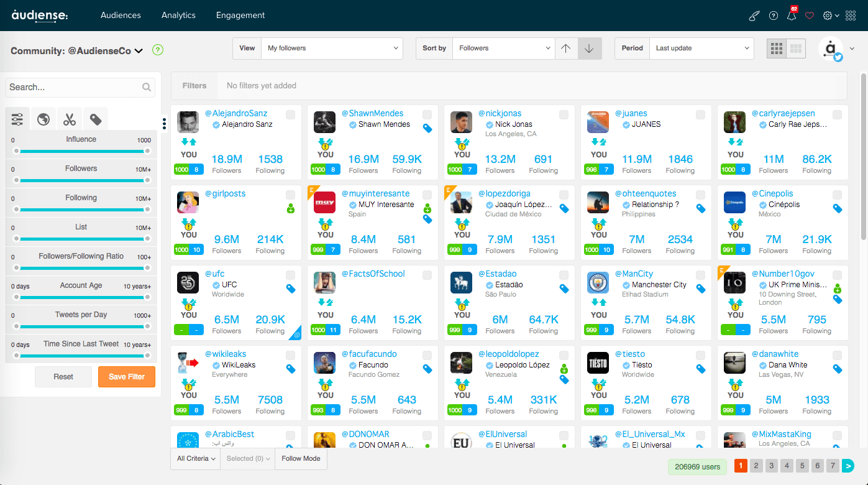Click the Followers slider right handle
The height and width of the screenshot is (485, 868).
[x=147, y=180]
